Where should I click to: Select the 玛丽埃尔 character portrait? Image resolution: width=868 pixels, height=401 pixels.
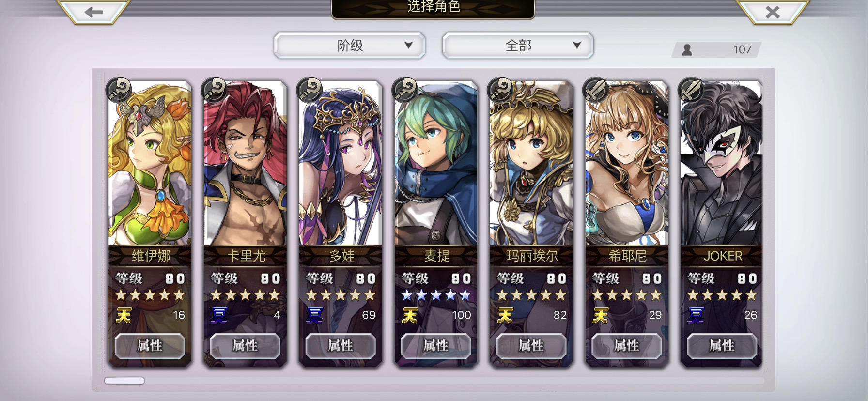(x=531, y=163)
